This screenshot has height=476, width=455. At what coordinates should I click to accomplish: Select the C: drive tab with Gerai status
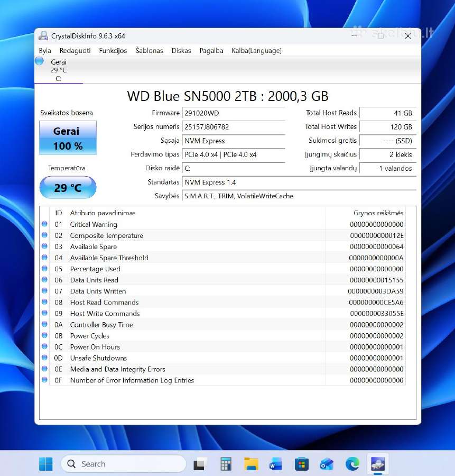[x=59, y=70]
